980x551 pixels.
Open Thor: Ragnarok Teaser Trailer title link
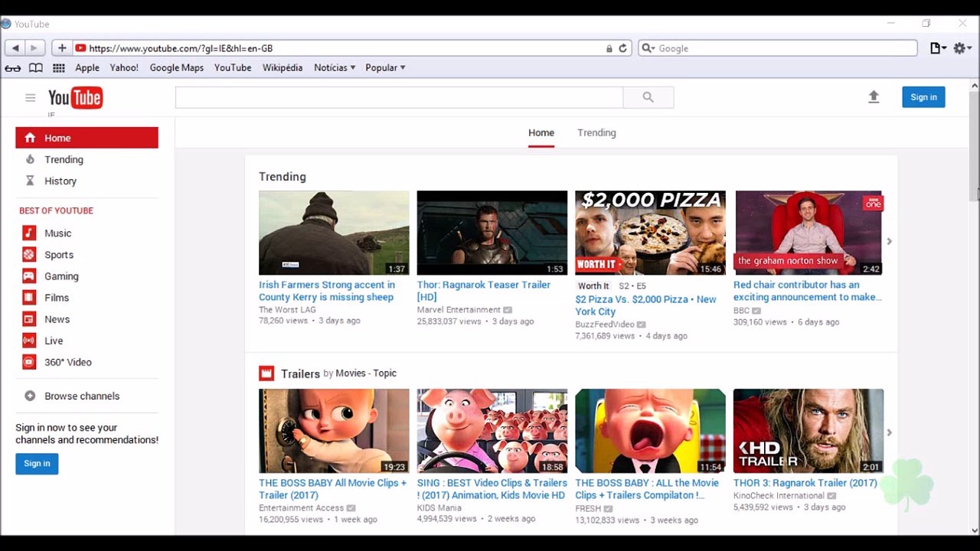pos(484,291)
